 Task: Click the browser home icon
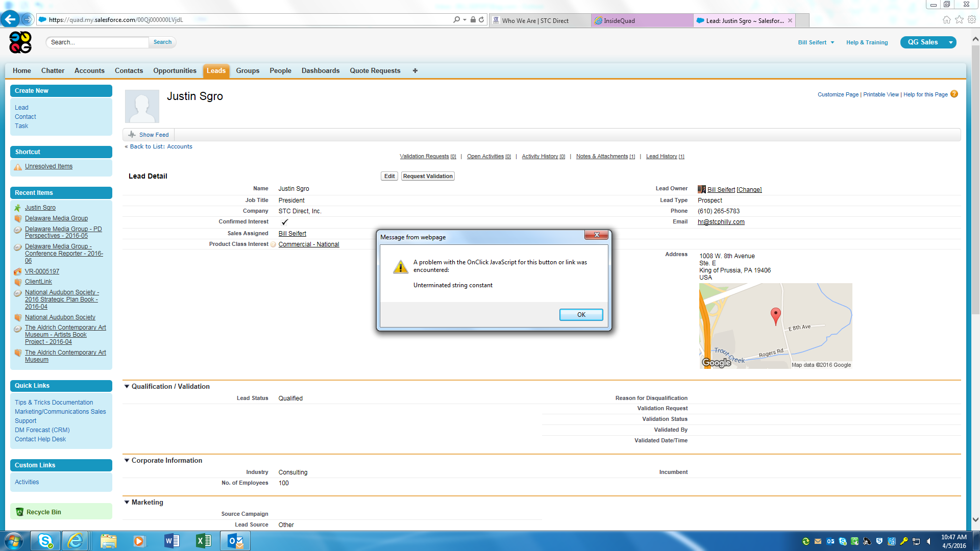(x=946, y=20)
